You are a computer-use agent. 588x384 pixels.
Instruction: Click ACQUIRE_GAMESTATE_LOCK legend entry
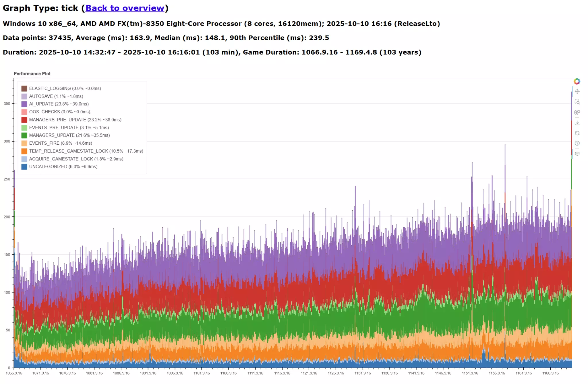[x=76, y=159]
